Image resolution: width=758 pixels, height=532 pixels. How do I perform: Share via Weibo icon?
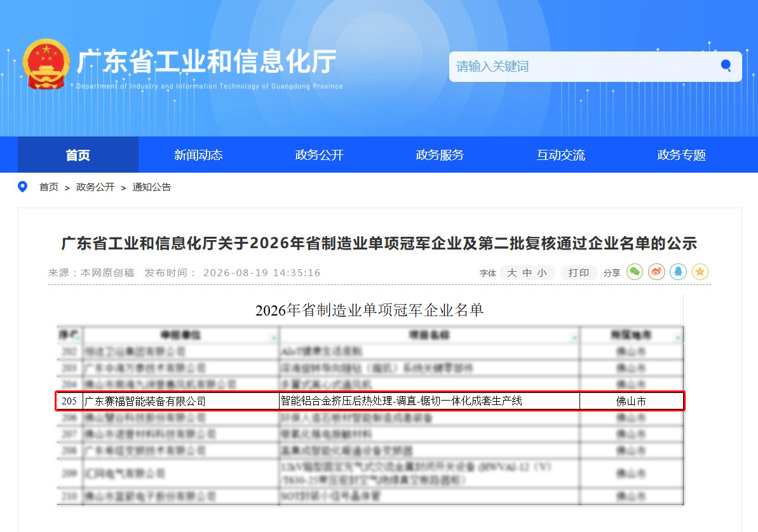pos(656,272)
